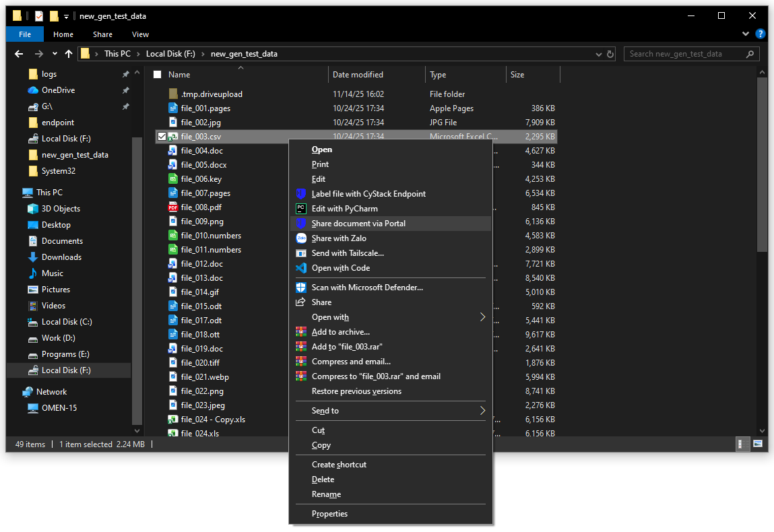Open the address bar history dropdown
The width and height of the screenshot is (774, 532).
[x=599, y=54]
